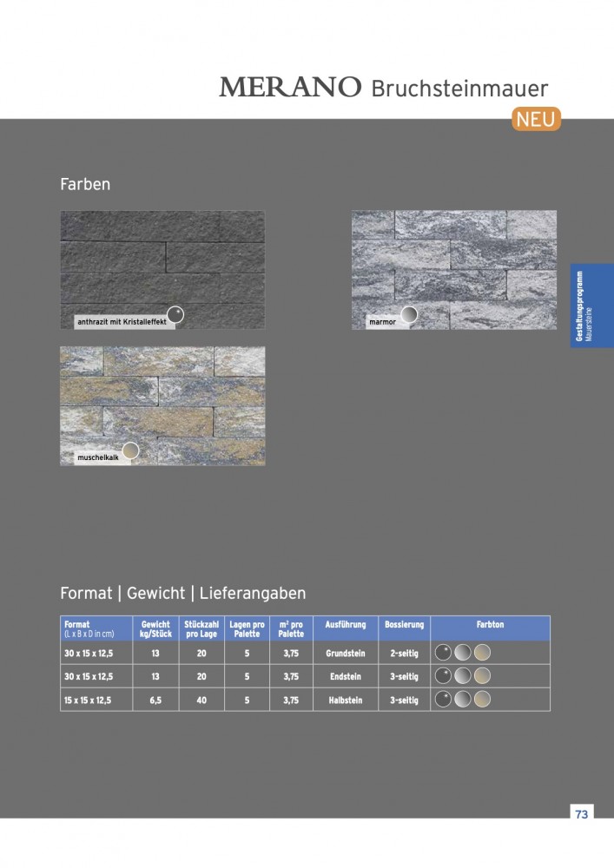The height and width of the screenshot is (868, 614).
Task: Open the muschelkalk stone wall image
Action: point(162,405)
